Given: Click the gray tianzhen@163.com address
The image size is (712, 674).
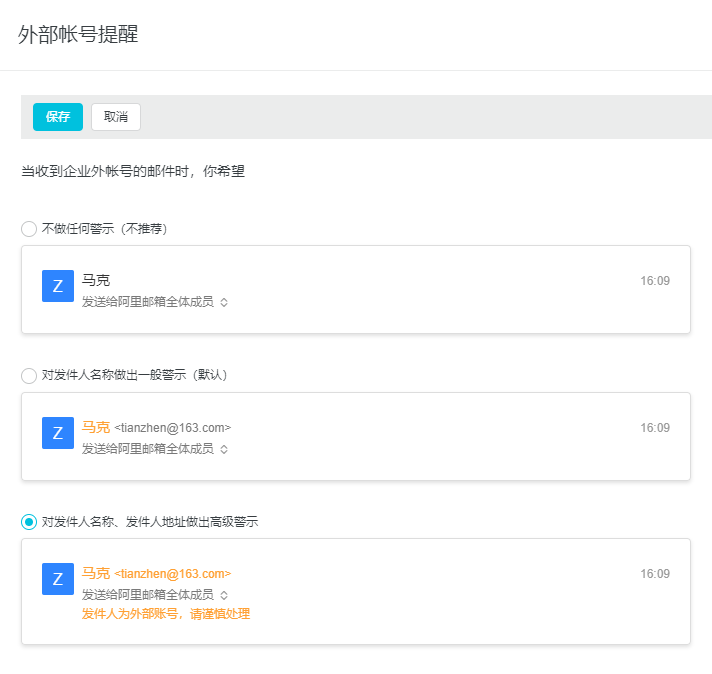Looking at the screenshot, I should (173, 428).
